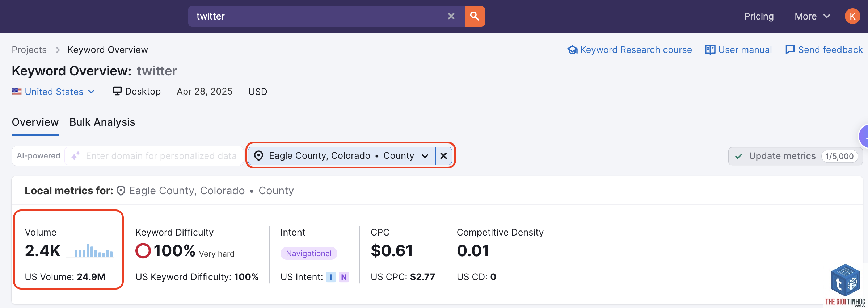Click the volume trend bar chart
The width and height of the screenshot is (868, 308).
click(x=90, y=251)
